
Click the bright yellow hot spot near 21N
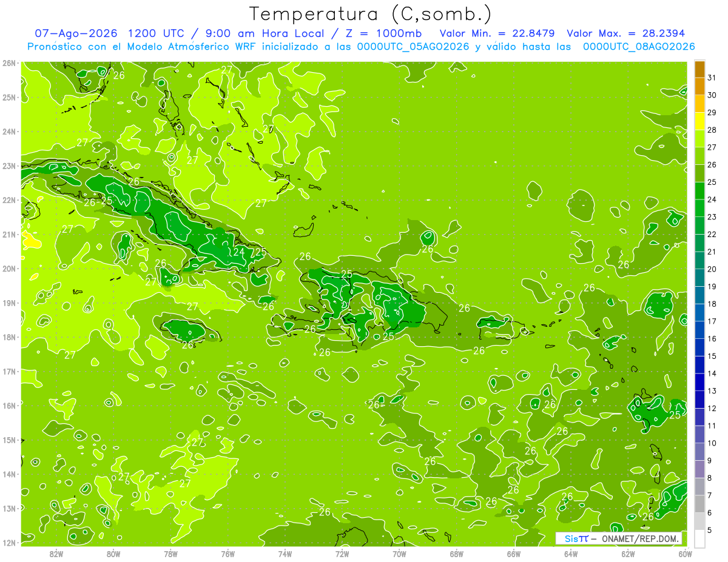[x=31, y=241]
